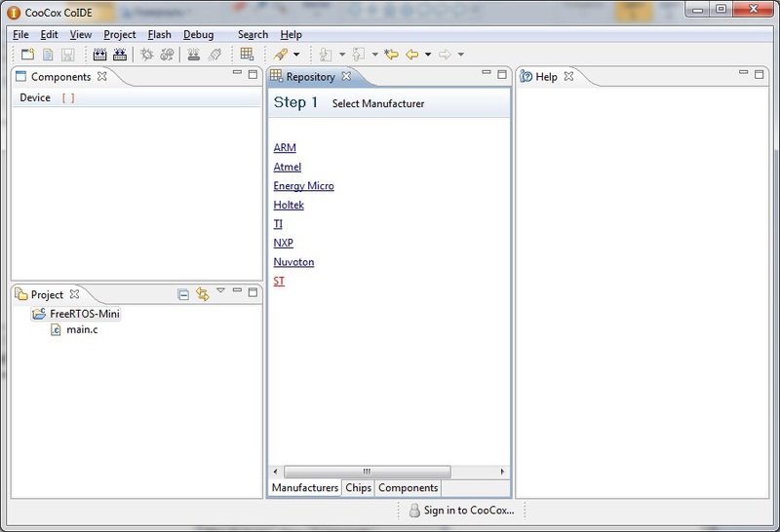Open the Help menu
Screen dimensions: 780x532
click(291, 35)
